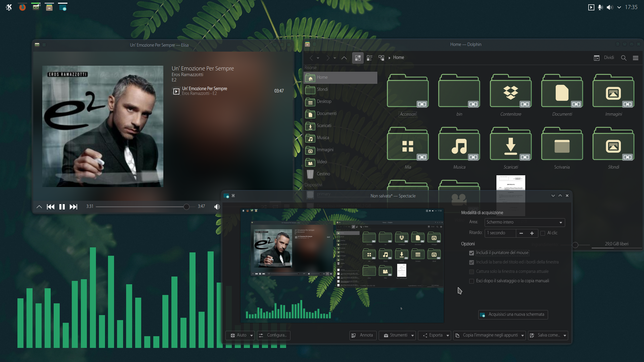Select Sfondi in Dolphin places sidebar
The width and height of the screenshot is (644, 362).
pyautogui.click(x=340, y=89)
